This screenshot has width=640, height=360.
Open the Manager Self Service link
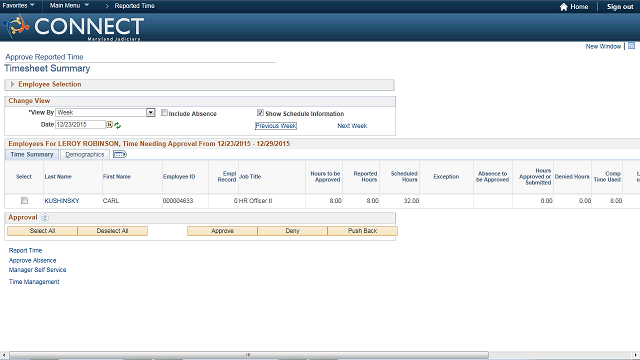37,270
